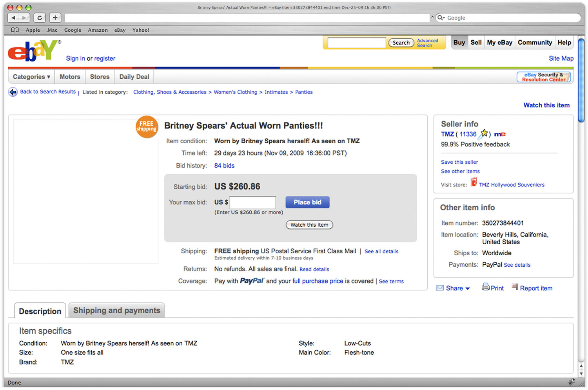Click the Sign in link
Screen dimensions: 588x390
click(x=75, y=58)
